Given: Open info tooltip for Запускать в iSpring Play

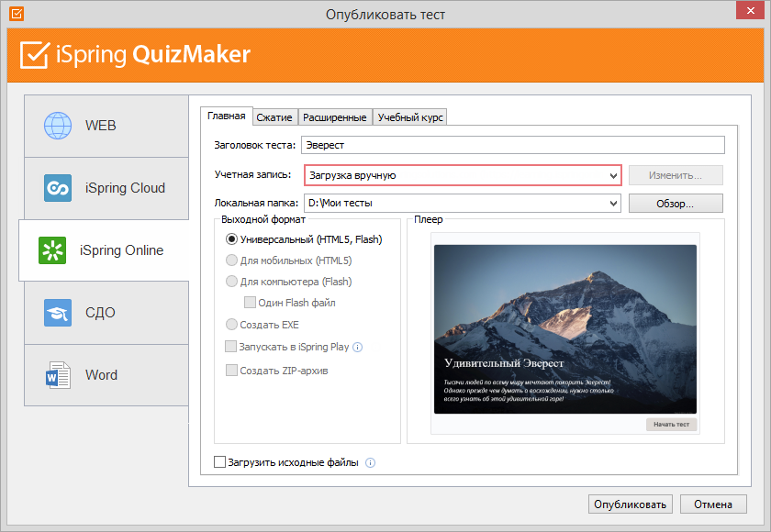Looking at the screenshot, I should coord(358,348).
